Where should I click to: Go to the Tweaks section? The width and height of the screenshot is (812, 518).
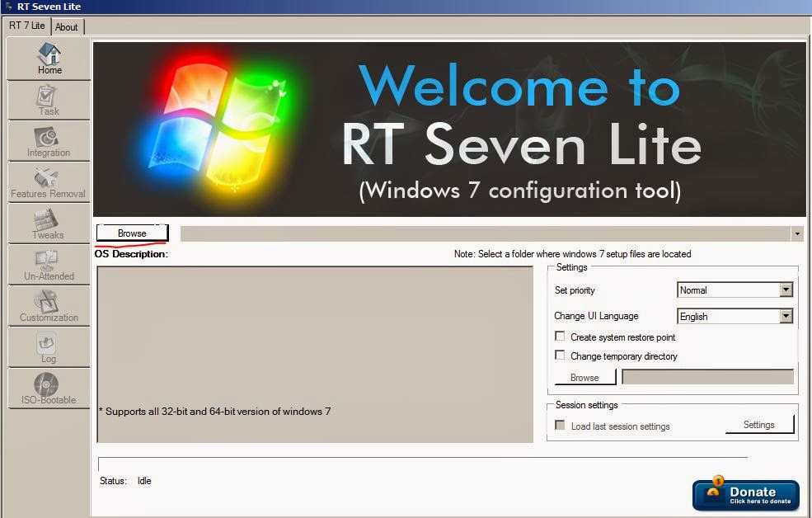[49, 224]
